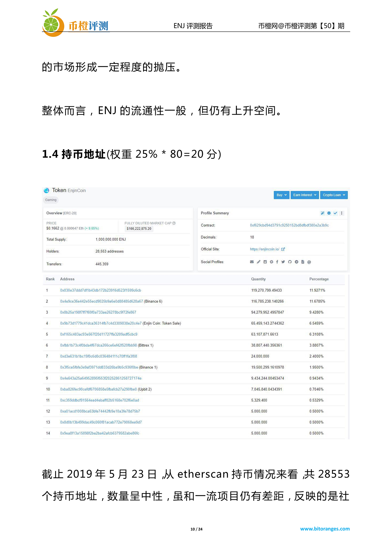Open the Telegram social profile icon
The image size is (392, 555).
[296, 262]
